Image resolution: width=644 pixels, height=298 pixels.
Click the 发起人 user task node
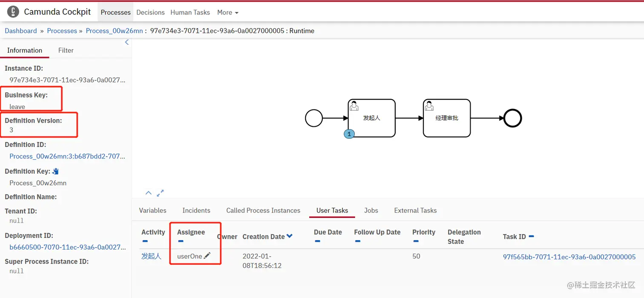(x=371, y=118)
